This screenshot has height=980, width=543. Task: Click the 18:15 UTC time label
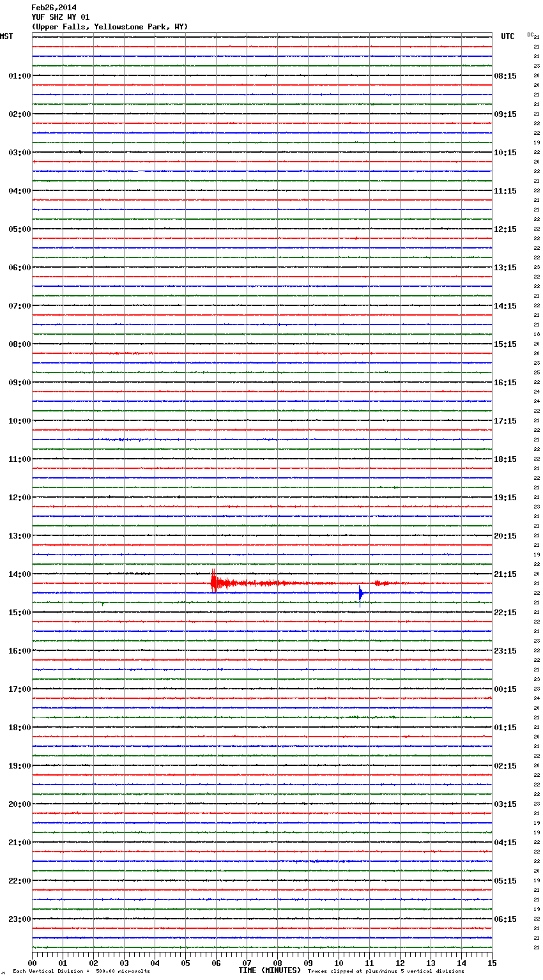[505, 459]
